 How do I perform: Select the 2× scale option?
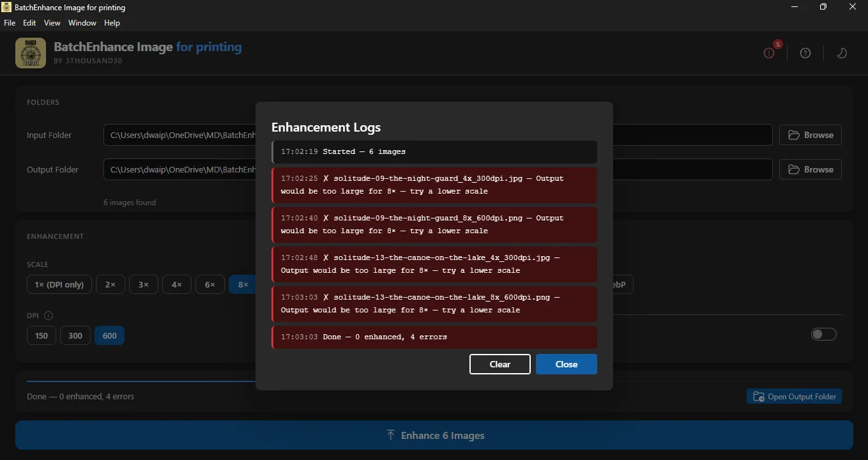[x=110, y=284]
